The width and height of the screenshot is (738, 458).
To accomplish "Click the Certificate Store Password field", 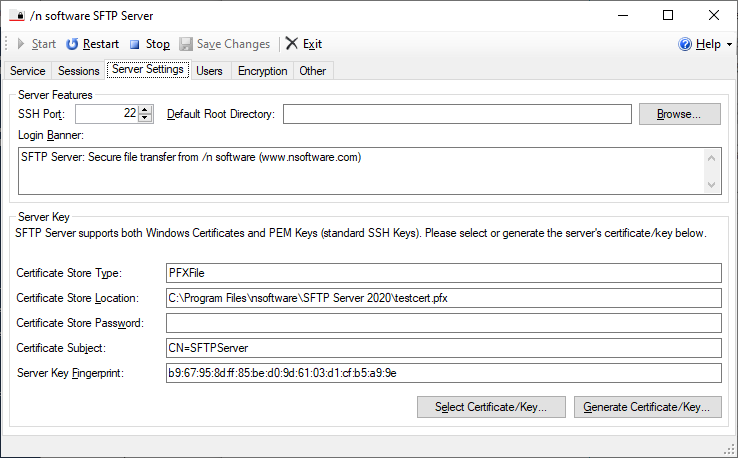I will point(443,323).
